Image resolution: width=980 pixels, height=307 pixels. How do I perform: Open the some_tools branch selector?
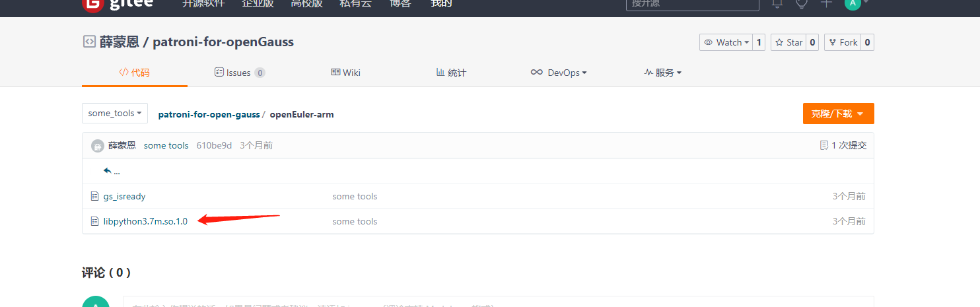(x=115, y=113)
